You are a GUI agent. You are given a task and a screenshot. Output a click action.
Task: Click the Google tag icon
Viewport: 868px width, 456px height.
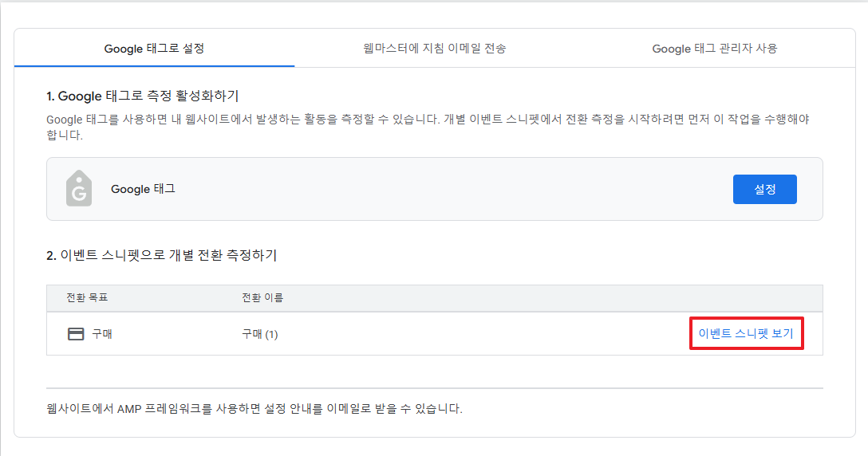[x=79, y=189]
